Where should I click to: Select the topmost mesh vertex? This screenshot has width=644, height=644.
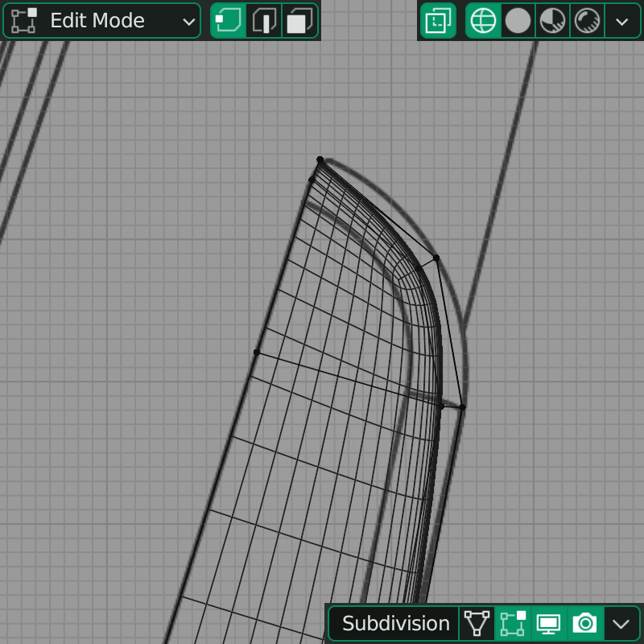(x=320, y=159)
